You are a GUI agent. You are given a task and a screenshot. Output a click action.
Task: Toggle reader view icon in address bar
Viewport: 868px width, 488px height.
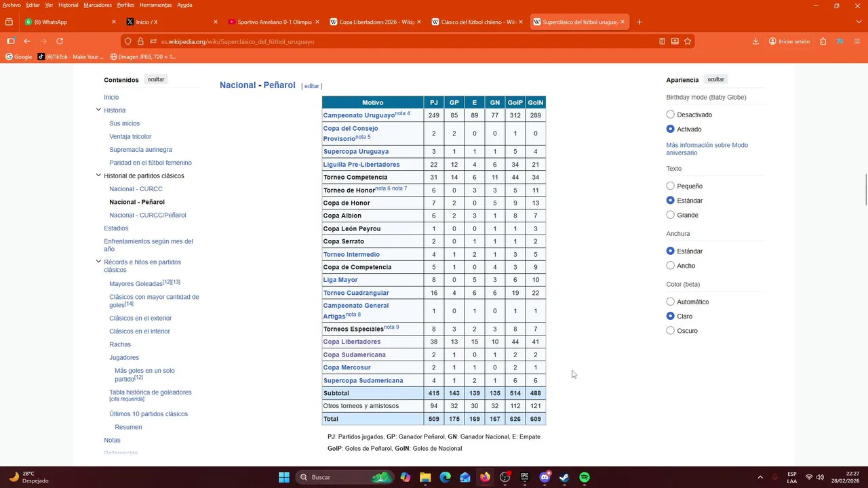click(662, 41)
